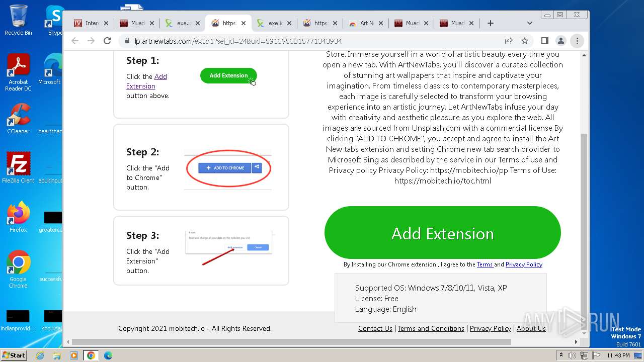Reload the page with the refresh icon
The height and width of the screenshot is (362, 644).
click(107, 41)
